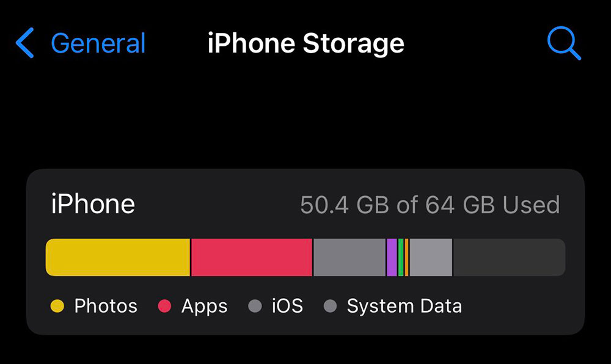Tap the System Data legend label
Image resolution: width=611 pixels, height=364 pixels.
(404, 307)
